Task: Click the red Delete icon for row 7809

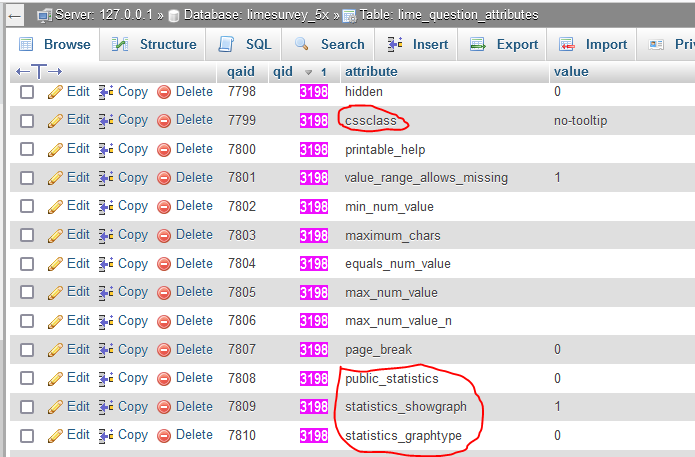Action: coord(164,407)
